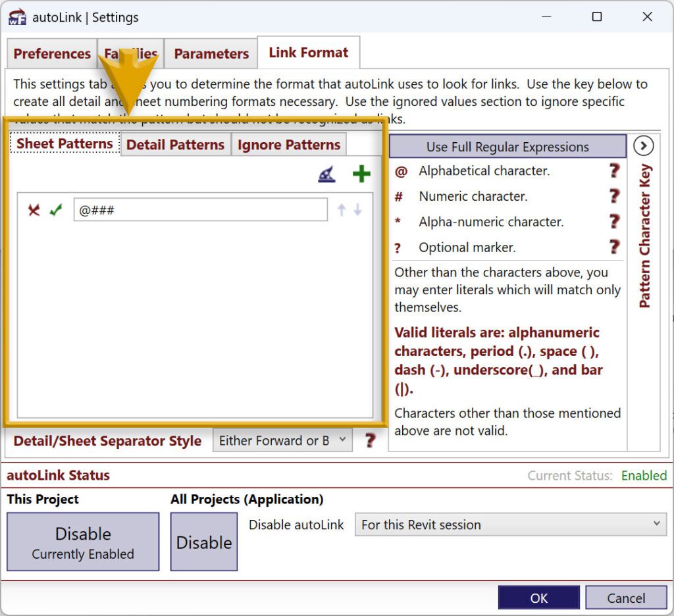Screen dimensions: 674x616
Task: Disable autoLink for All Projects
Action: 204,542
